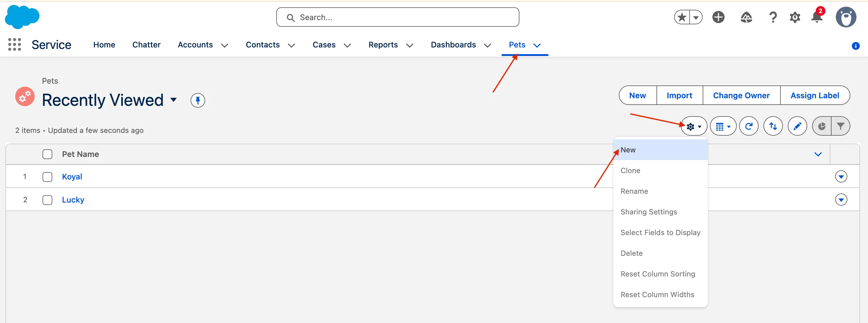Screen dimensions: 868x323
Task: Pin the Recently Viewed list view
Action: [198, 100]
